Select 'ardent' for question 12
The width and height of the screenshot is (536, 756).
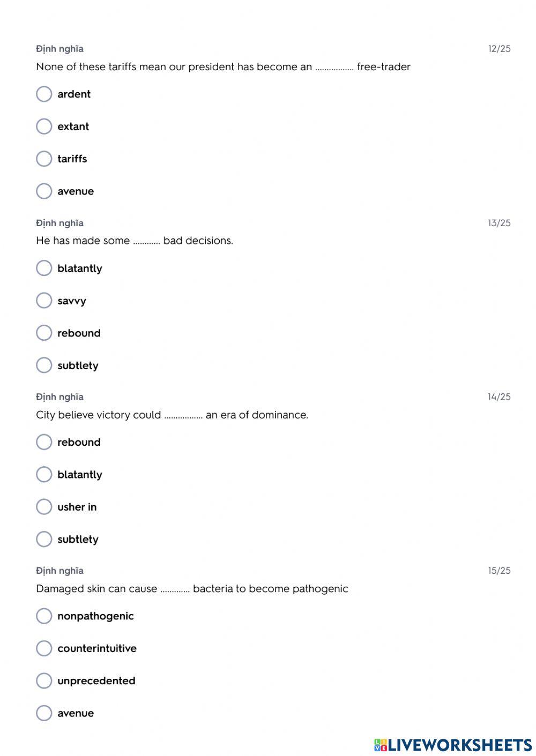44,94
